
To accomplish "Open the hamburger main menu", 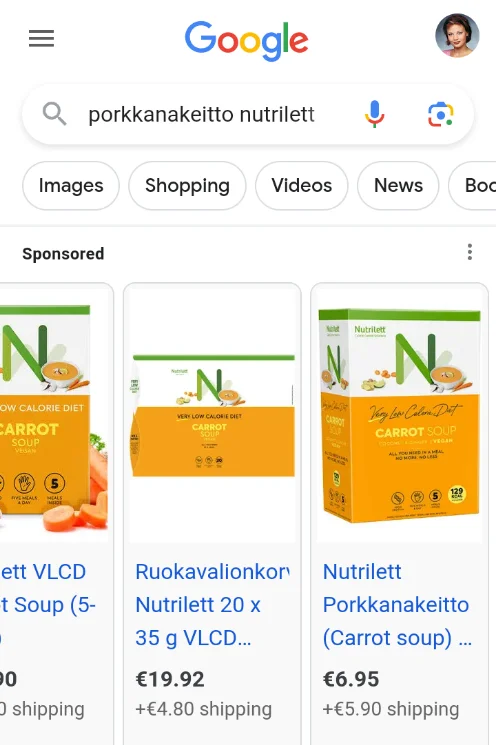I will click(41, 38).
